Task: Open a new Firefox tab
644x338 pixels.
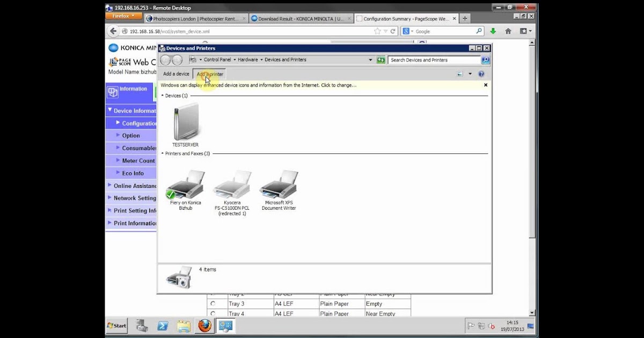Action: (x=465, y=18)
